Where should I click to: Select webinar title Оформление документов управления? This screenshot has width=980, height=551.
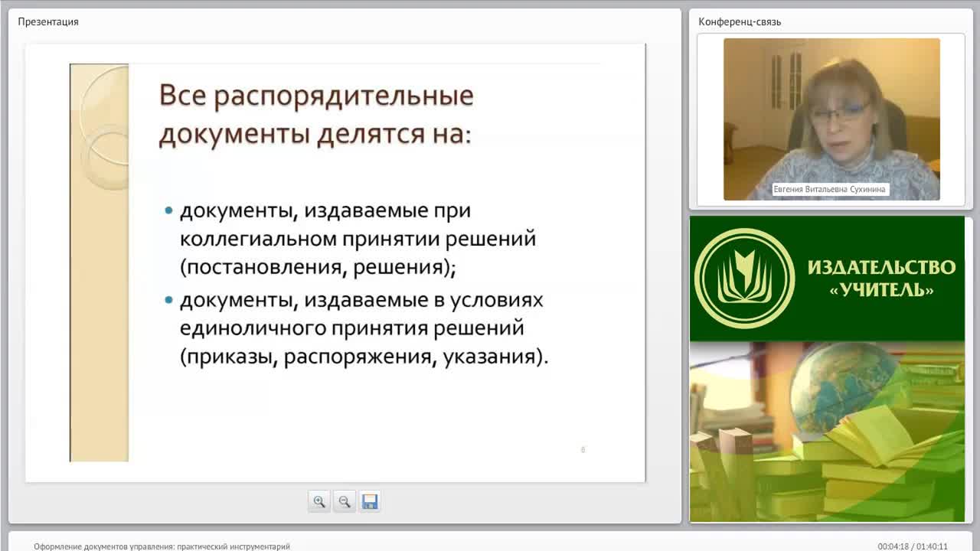tap(162, 546)
